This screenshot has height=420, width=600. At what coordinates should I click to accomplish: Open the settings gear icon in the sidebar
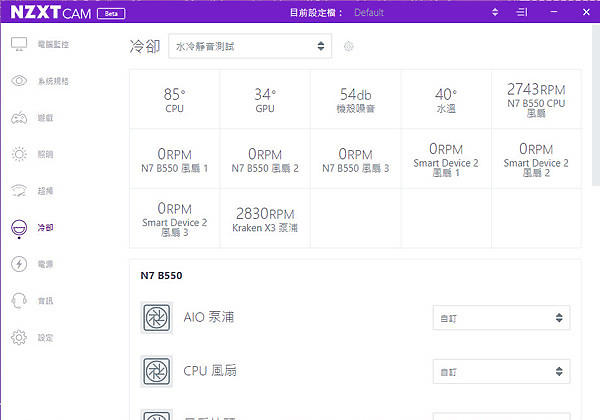[19, 337]
